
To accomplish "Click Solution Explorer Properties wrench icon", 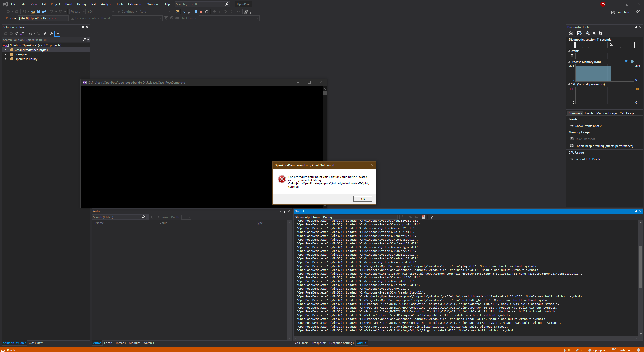I will pyautogui.click(x=52, y=34).
